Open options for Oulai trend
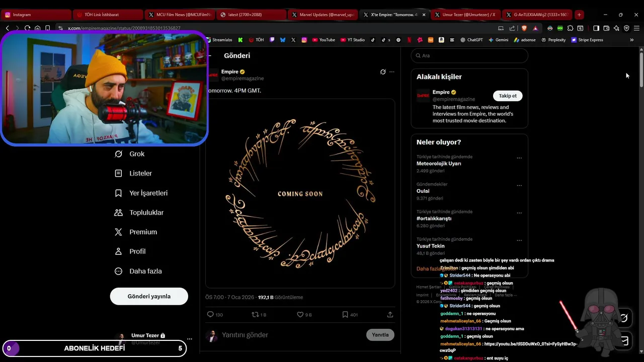Viewport: 644px width, 362px height. pyautogui.click(x=519, y=186)
